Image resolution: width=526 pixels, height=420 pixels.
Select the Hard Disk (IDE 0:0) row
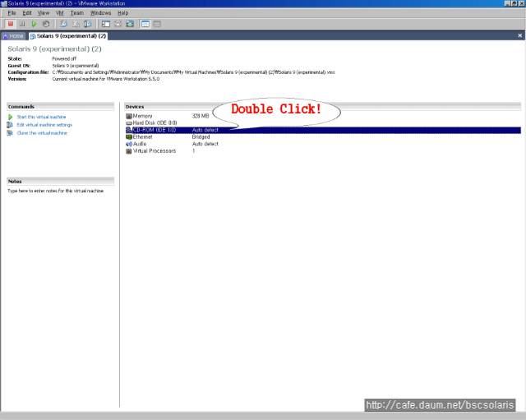(x=323, y=123)
